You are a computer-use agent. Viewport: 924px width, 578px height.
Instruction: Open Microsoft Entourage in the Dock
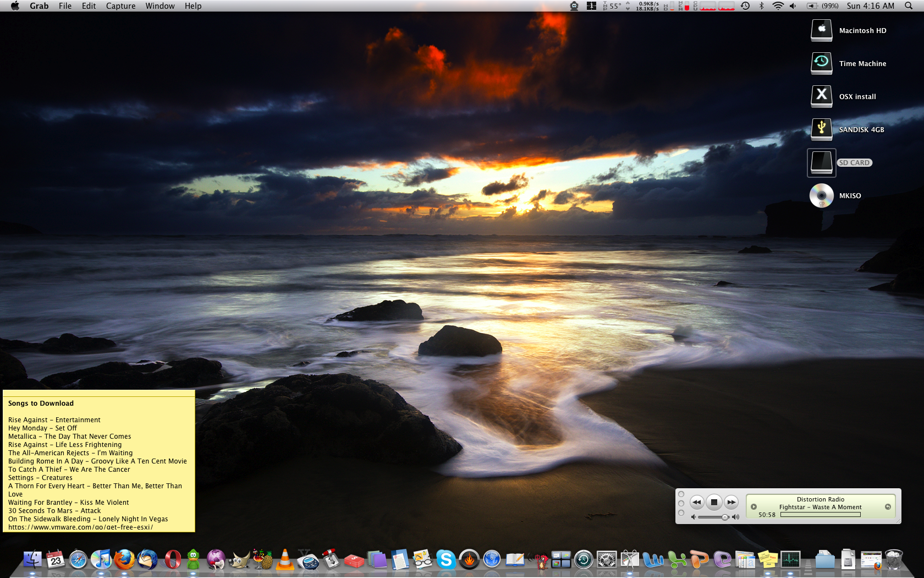(x=722, y=560)
